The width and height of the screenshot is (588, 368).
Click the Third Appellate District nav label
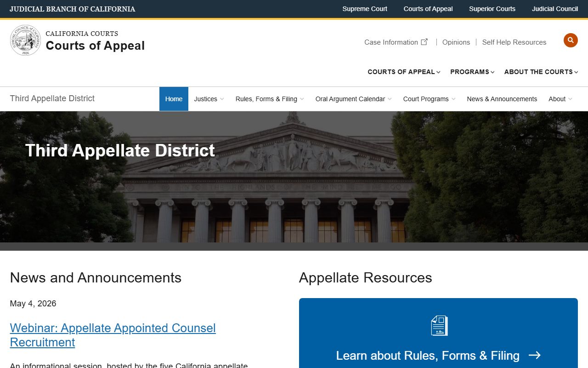pos(52,98)
